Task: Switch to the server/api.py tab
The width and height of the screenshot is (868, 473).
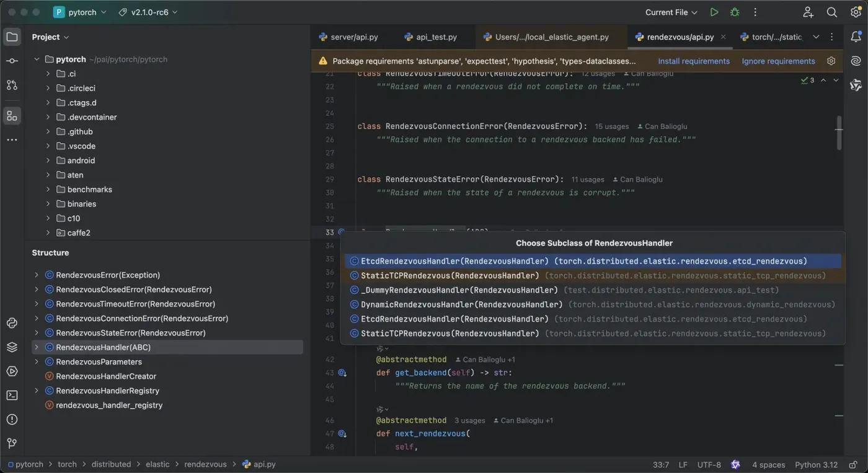Action: (348, 37)
